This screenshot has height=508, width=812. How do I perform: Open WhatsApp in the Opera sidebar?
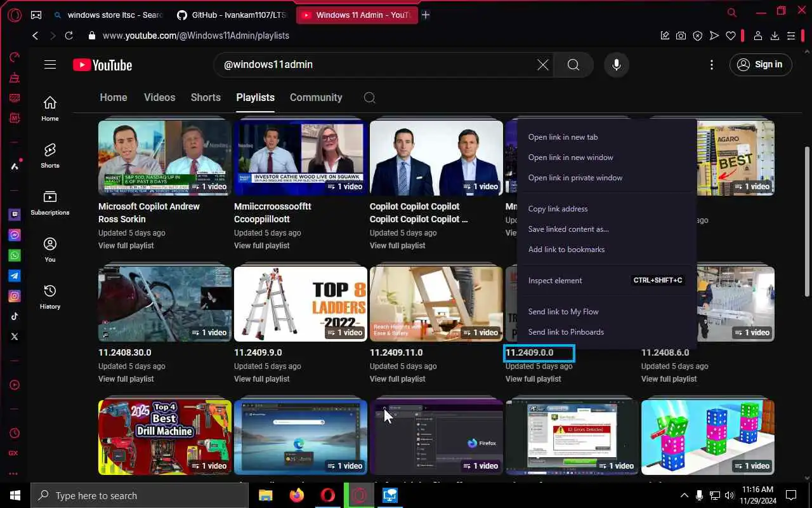point(14,255)
